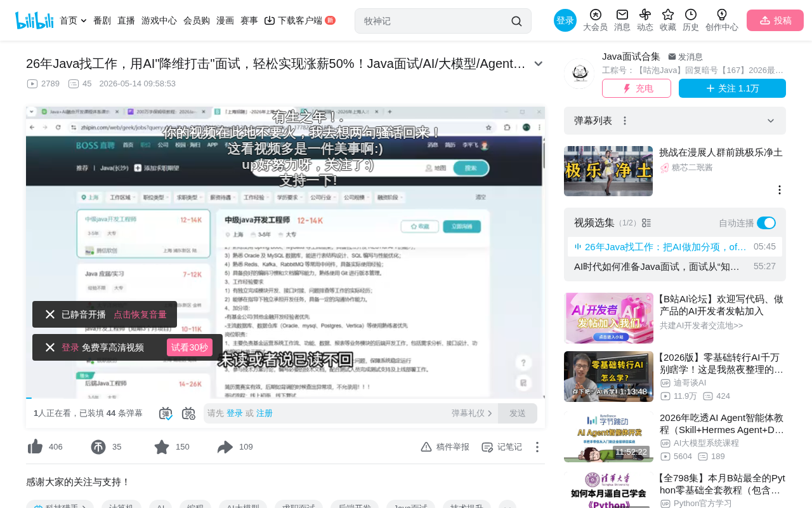Click the video progress bar
Viewport: 812px width, 508px height.
(x=285, y=398)
